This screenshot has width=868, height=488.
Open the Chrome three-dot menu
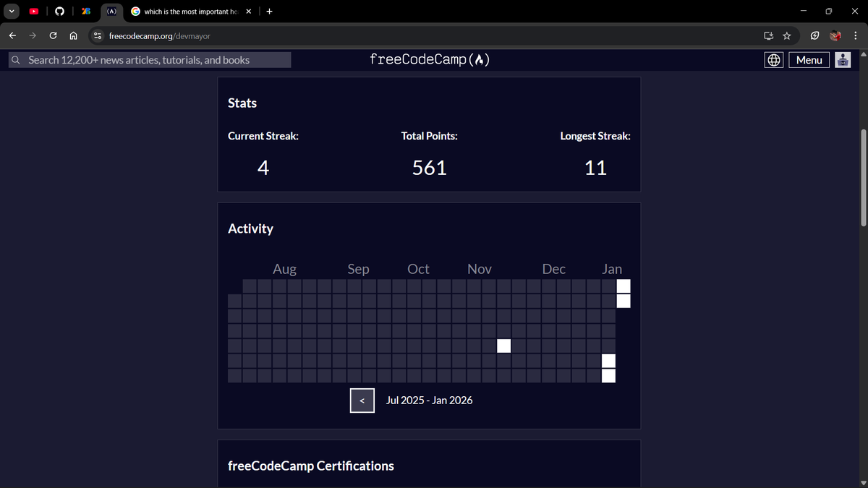(854, 35)
